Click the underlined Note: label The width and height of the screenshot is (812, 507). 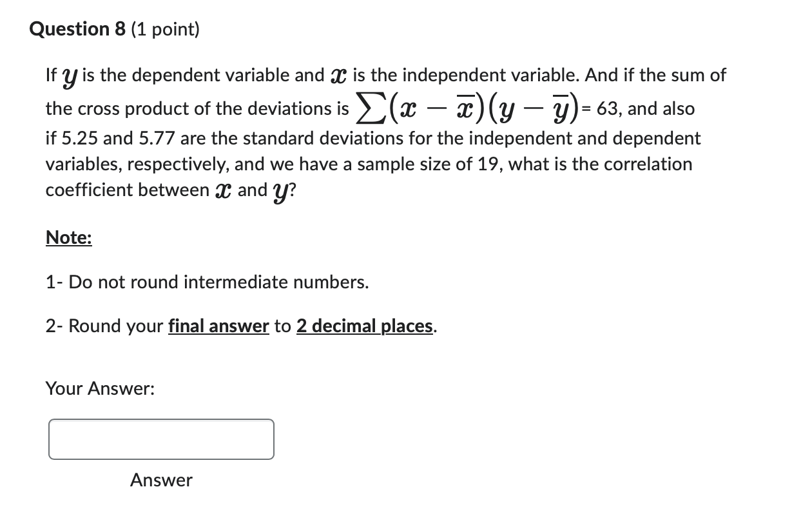point(68,237)
